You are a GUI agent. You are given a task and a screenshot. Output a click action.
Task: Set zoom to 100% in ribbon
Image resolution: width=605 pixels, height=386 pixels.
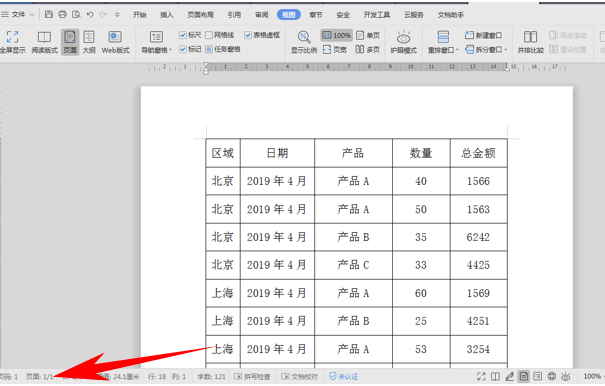pyautogui.click(x=336, y=36)
